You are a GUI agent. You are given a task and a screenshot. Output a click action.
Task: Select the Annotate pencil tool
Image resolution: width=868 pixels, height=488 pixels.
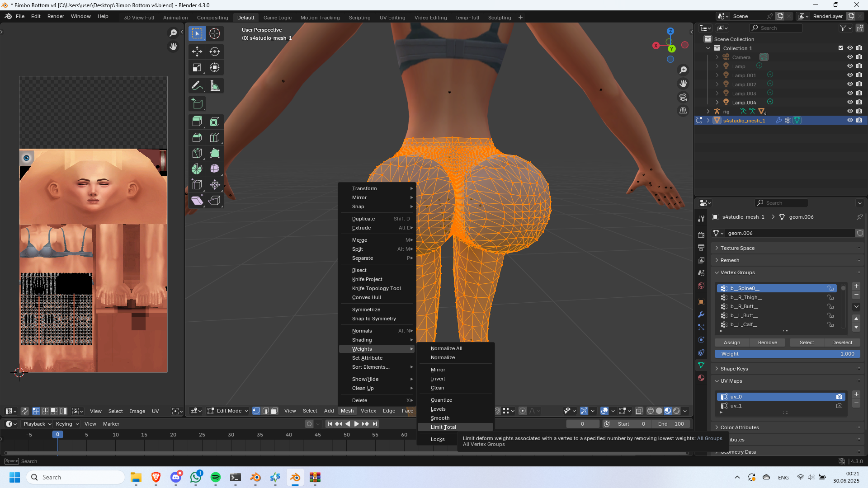coord(197,86)
